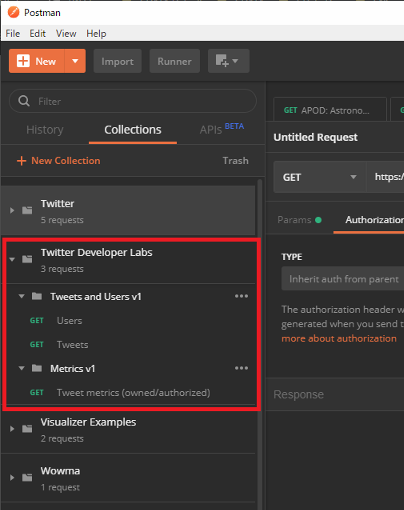Open the View menu
Screen dimensions: 404x510
[66, 33]
